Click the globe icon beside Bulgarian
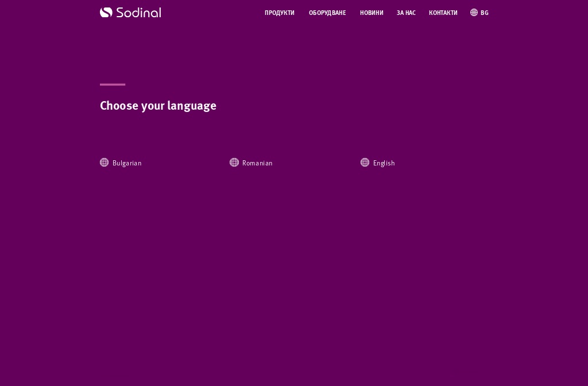Viewport: 588px width, 386px height. (x=104, y=163)
